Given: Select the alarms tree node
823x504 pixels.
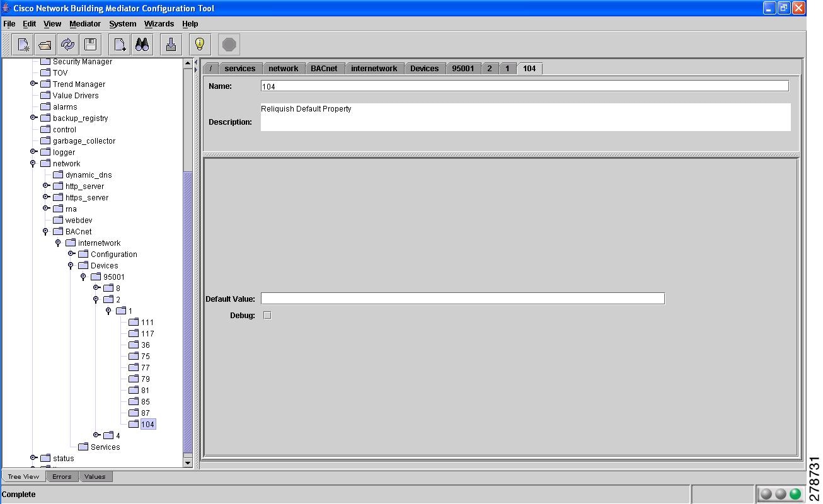Looking at the screenshot, I should pyautogui.click(x=65, y=106).
